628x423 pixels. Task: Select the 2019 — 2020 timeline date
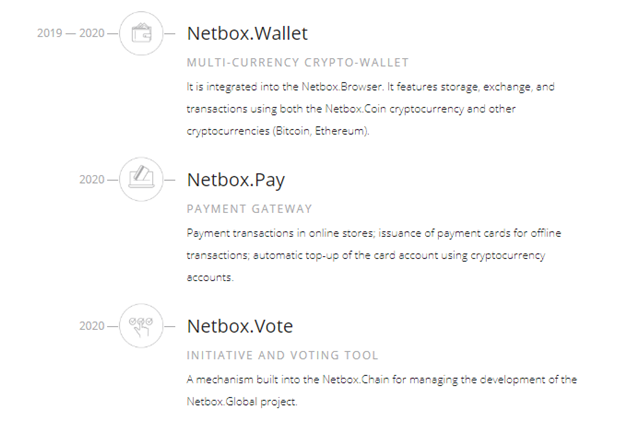click(71, 33)
